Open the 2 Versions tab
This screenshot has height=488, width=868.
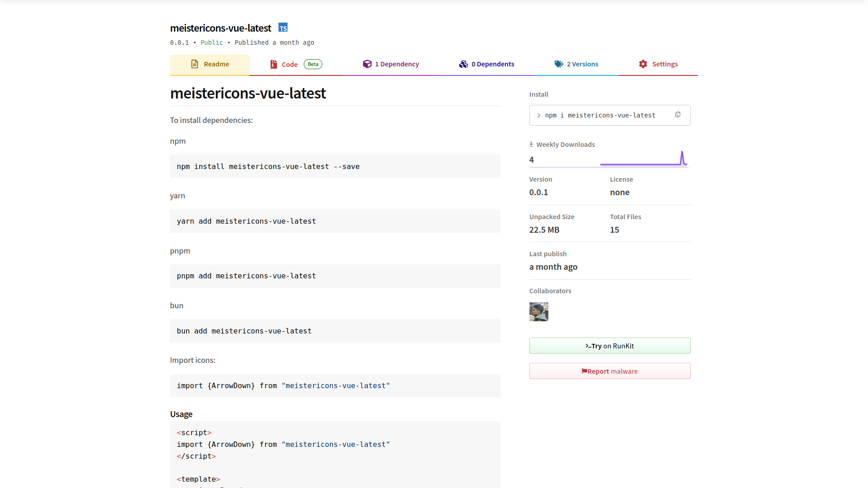[576, 65]
